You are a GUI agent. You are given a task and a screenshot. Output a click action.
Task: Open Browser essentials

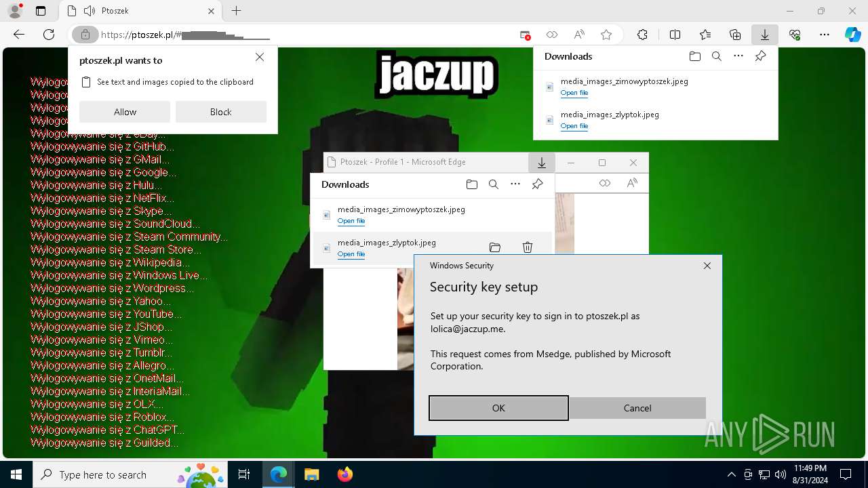click(795, 35)
